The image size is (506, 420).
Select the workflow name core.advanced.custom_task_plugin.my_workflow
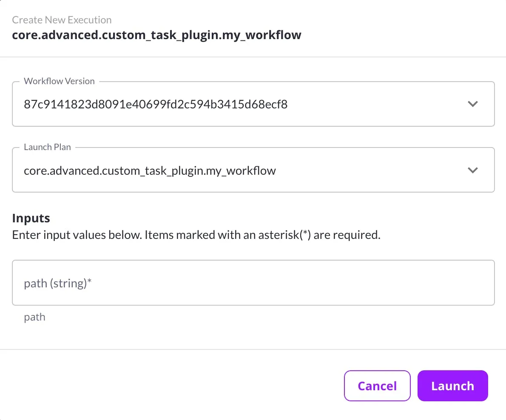pyautogui.click(x=156, y=35)
